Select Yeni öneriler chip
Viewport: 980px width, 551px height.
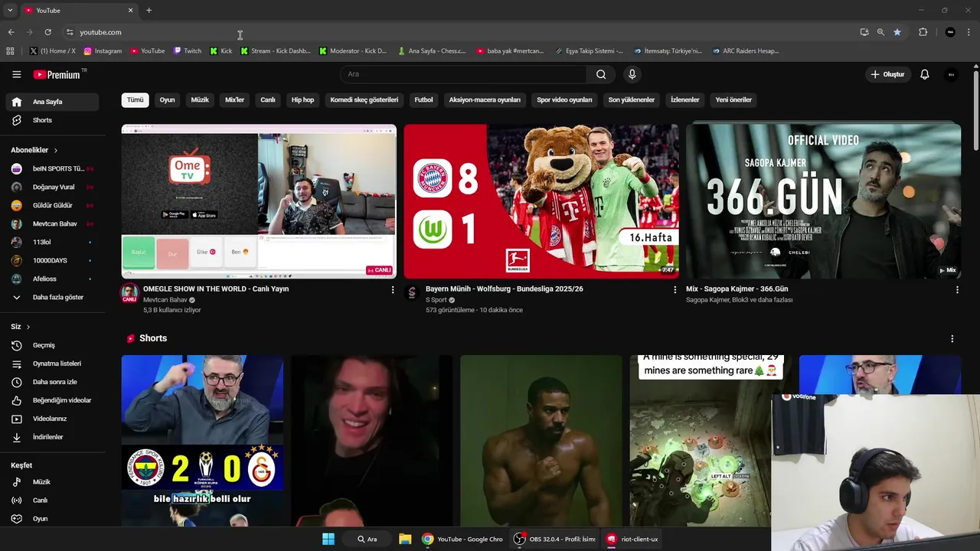click(733, 99)
